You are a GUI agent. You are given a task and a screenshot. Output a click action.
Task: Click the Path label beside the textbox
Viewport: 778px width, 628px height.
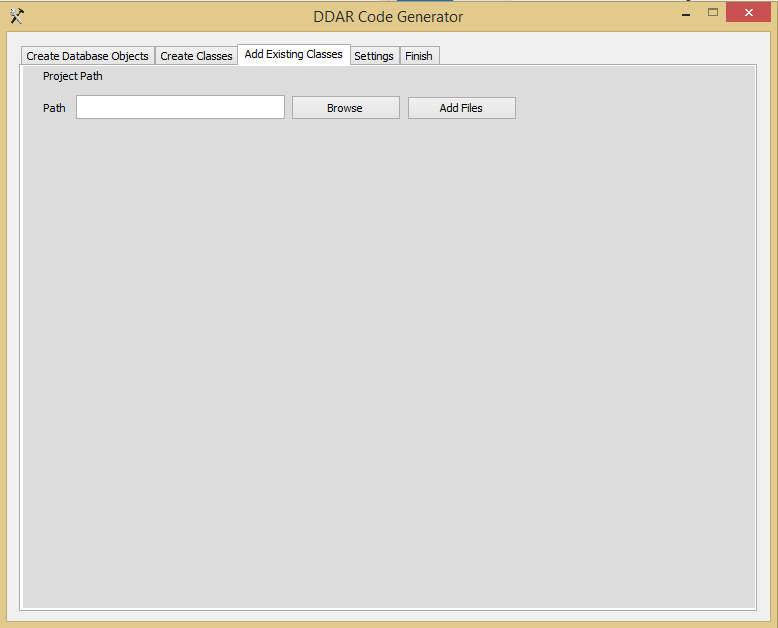coord(54,108)
